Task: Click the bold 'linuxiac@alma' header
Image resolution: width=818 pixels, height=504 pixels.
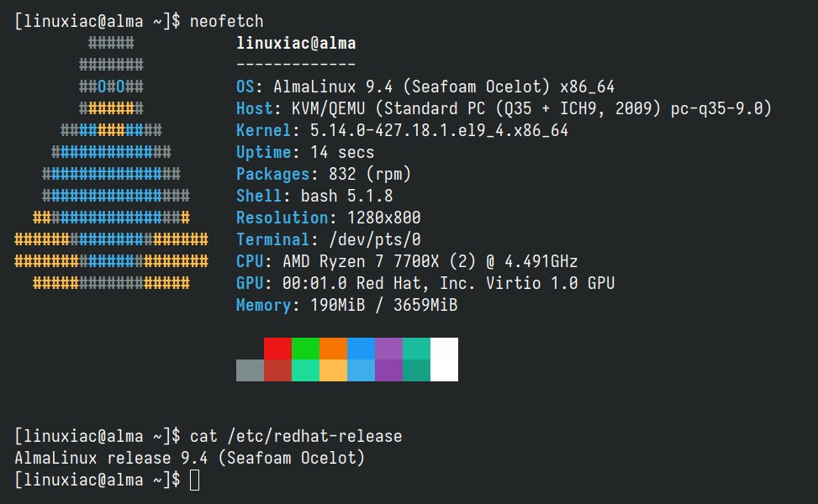Action: pyautogui.click(x=296, y=43)
